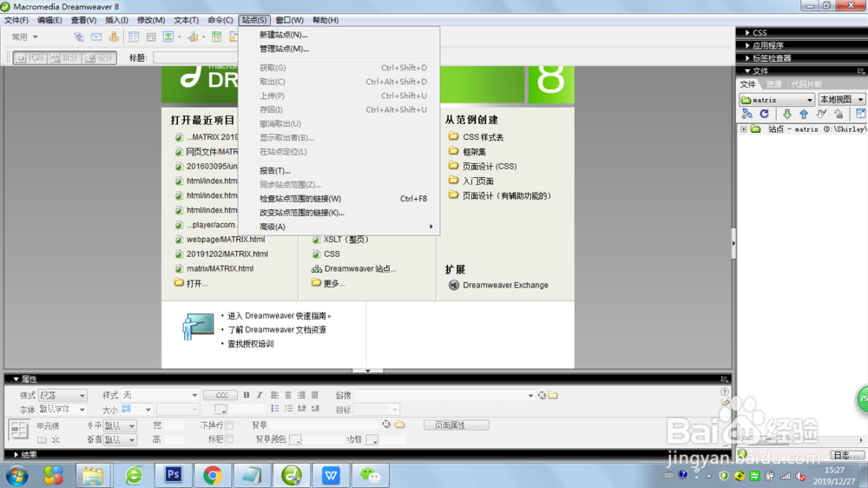This screenshot has width=868, height=488.
Task: Click the CSS button in Properties
Action: [220, 395]
